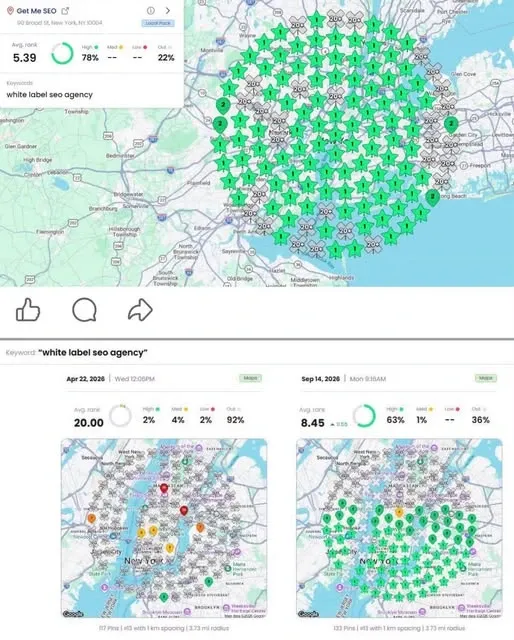Click the Sep 14, 2026 date
The height and width of the screenshot is (640, 514).
320,379
